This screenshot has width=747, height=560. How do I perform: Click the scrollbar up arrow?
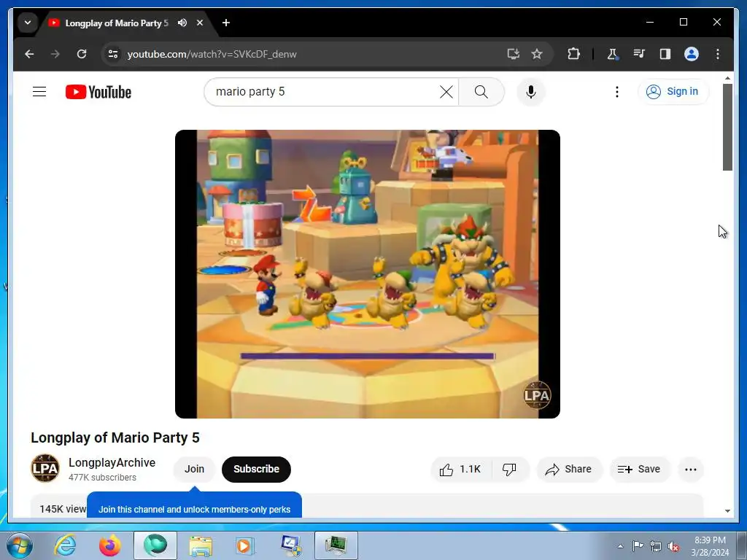tap(727, 78)
